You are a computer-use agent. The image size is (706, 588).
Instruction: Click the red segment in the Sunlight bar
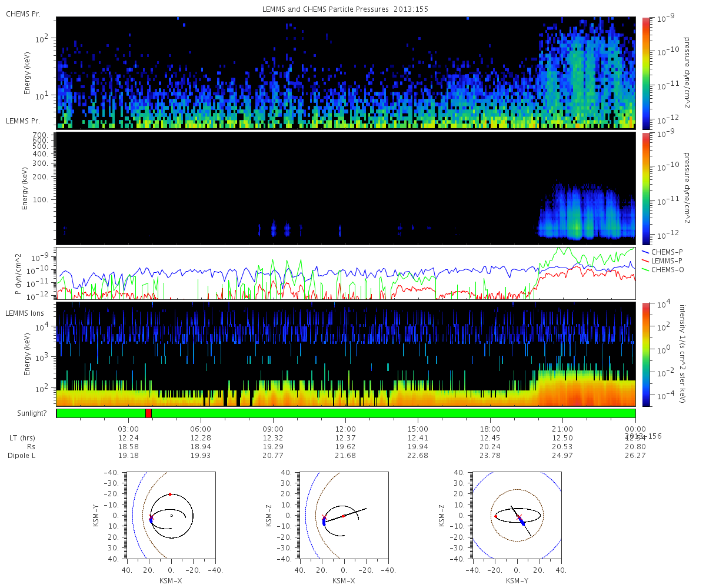148,413
